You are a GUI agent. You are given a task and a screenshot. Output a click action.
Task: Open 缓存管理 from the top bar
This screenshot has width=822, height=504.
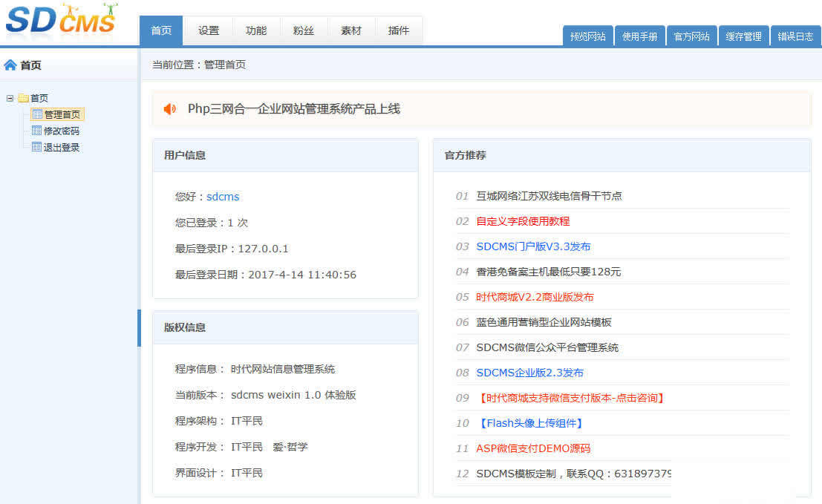click(743, 36)
